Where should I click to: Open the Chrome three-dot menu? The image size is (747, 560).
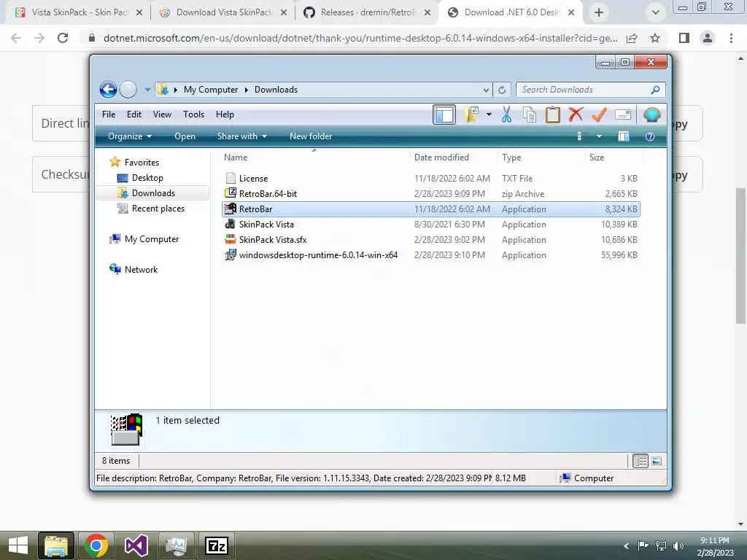point(731,38)
